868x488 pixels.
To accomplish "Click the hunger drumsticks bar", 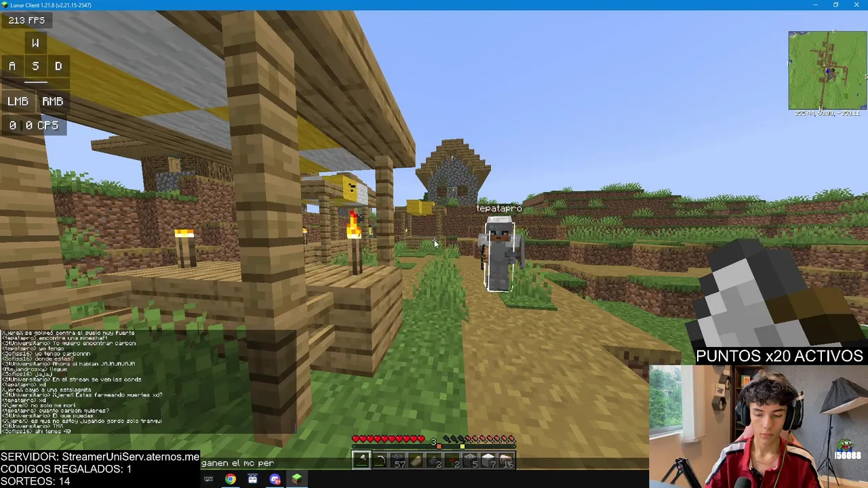I will point(479,439).
